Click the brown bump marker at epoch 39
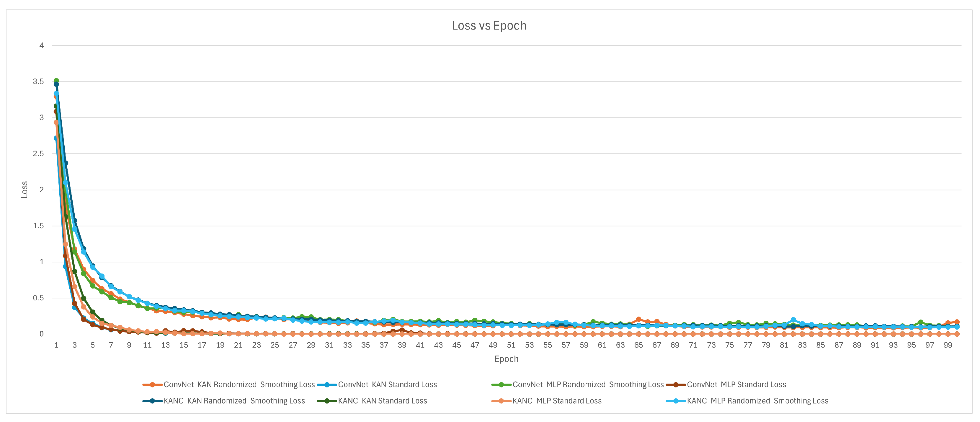Viewport: 980px width, 422px height. point(402,330)
